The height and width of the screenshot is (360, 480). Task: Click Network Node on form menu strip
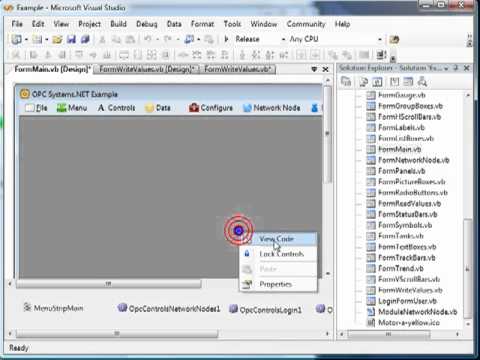[272, 108]
